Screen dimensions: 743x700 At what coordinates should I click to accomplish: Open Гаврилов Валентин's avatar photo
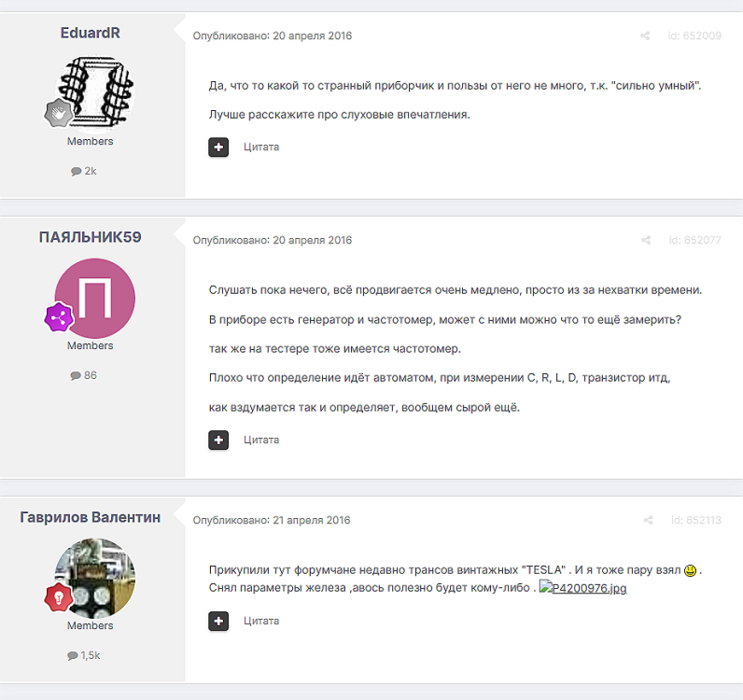(x=95, y=578)
